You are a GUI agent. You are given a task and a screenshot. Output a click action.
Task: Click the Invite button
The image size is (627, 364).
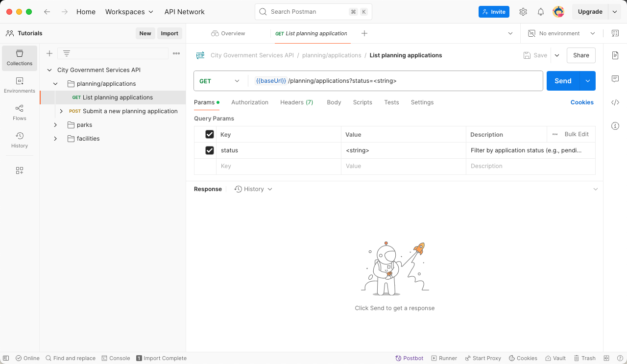pos(494,12)
